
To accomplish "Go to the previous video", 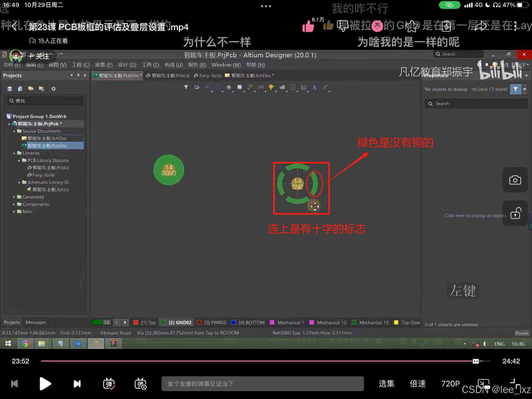I will 14,384.
